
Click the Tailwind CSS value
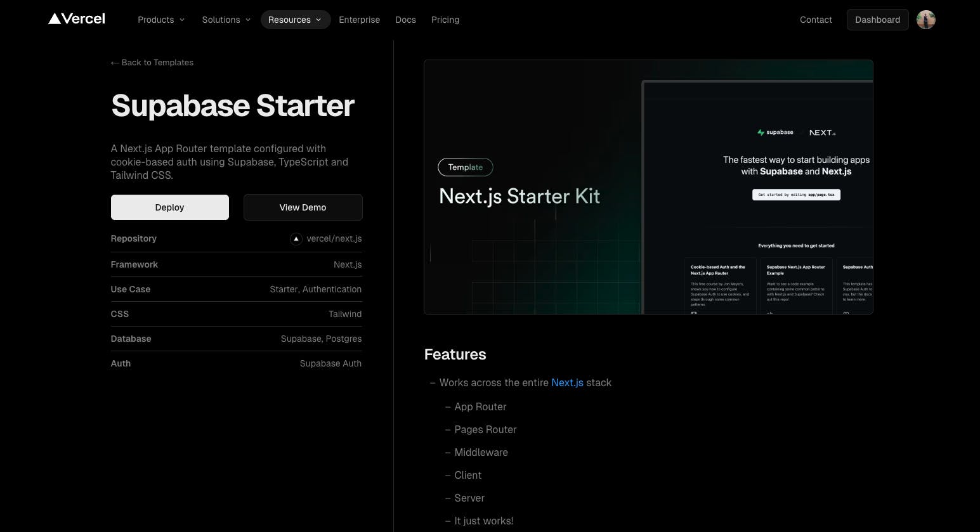pos(345,314)
